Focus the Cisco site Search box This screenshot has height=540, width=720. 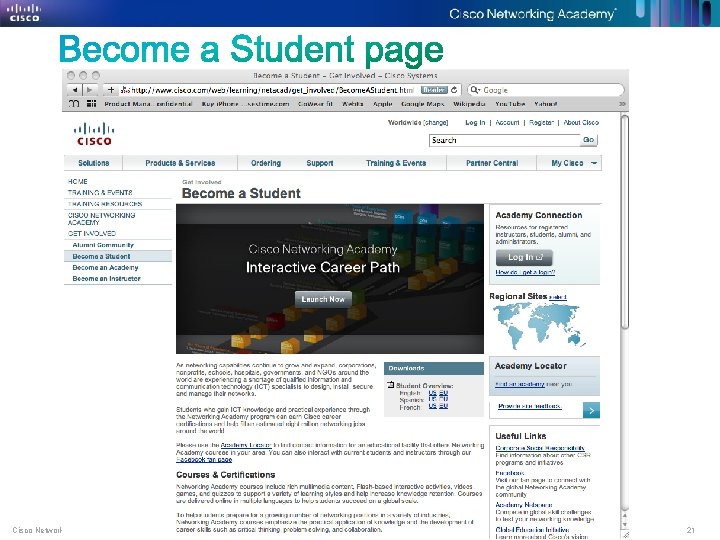[x=505, y=140]
